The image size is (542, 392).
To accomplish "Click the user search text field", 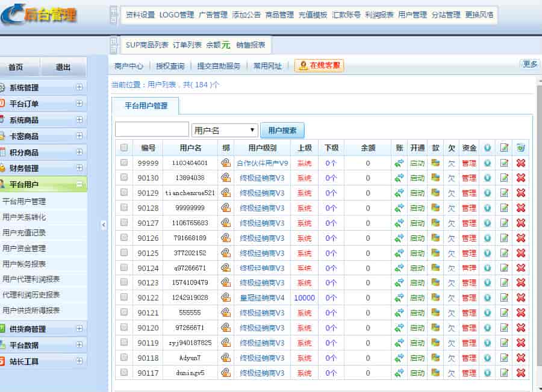I will pyautogui.click(x=152, y=130).
